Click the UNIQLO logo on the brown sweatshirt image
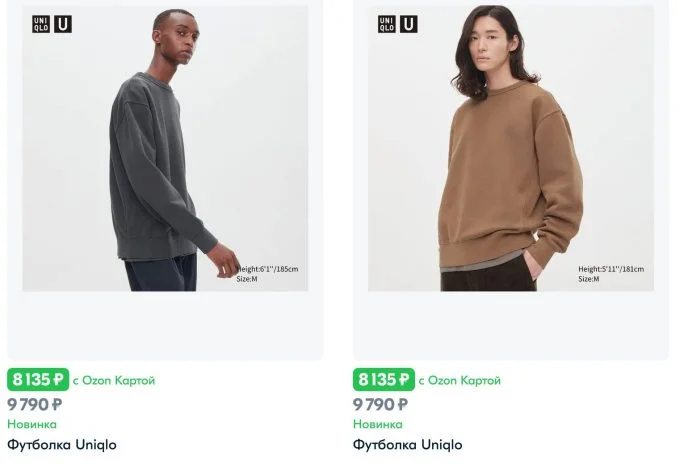This screenshot has height=464, width=680. coord(386,24)
